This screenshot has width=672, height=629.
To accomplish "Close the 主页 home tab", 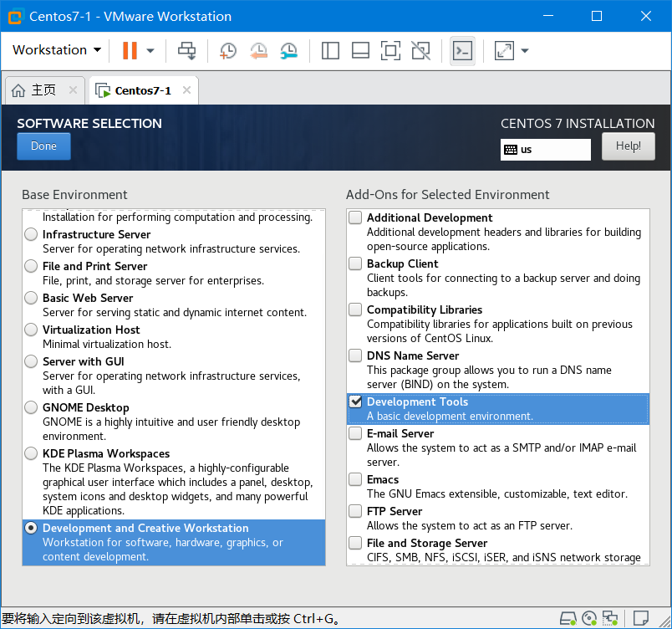I will point(73,90).
